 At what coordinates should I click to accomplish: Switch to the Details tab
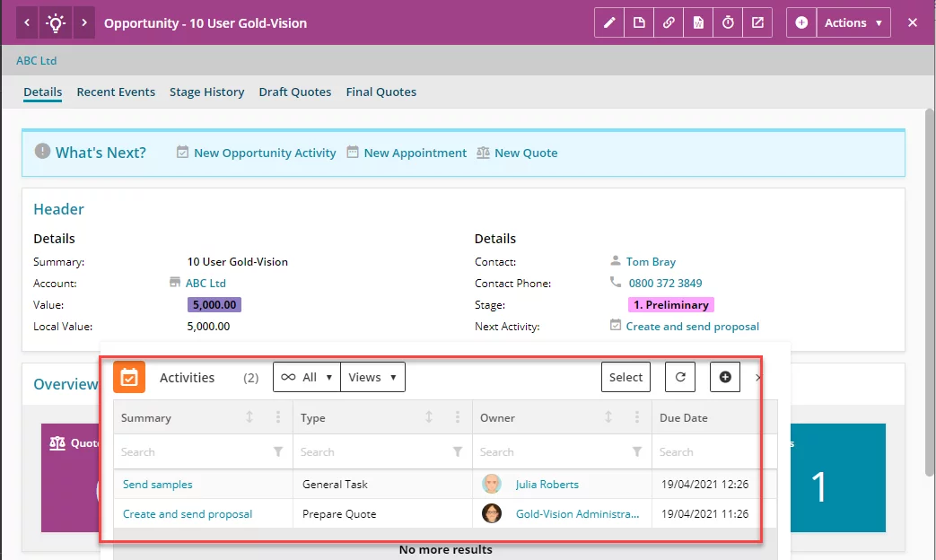coord(43,92)
